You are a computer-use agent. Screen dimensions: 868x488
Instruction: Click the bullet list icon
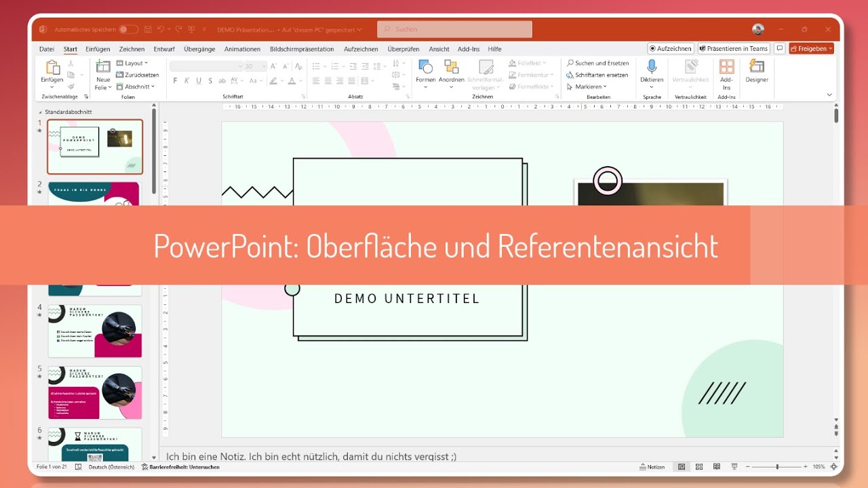tap(315, 66)
